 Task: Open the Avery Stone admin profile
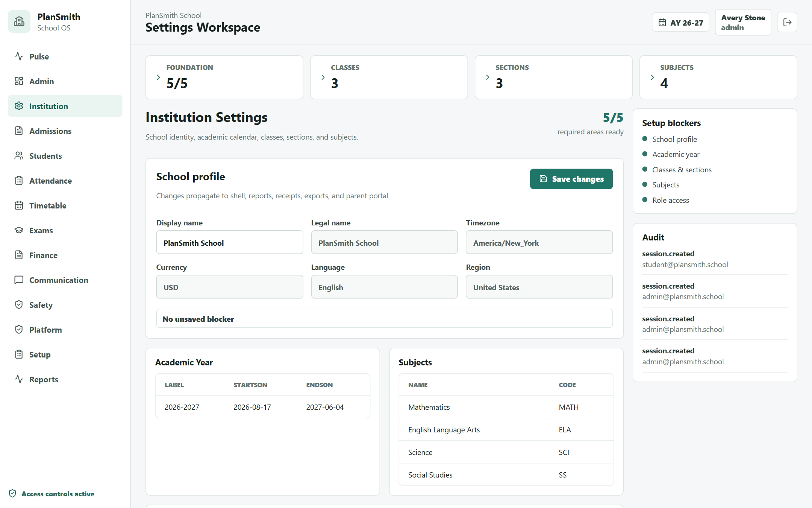click(743, 23)
